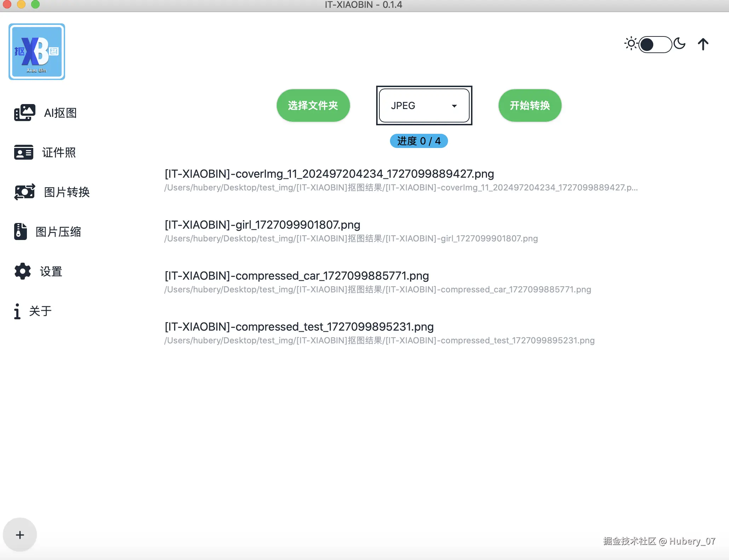Open the 图片压缩 menu item label
Viewport: 729px width, 560px height.
(x=58, y=232)
